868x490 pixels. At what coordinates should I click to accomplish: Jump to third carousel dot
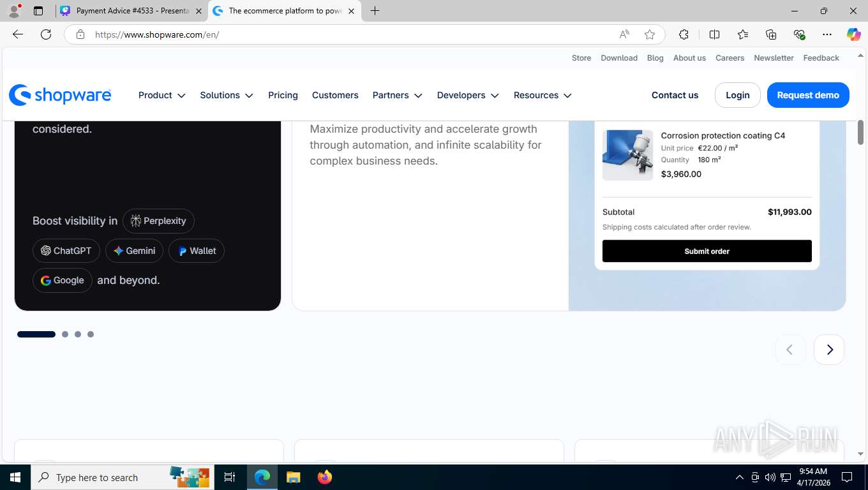point(78,334)
